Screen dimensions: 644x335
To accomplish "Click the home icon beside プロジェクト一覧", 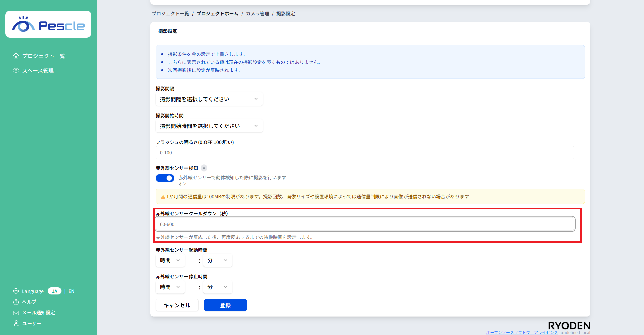I will [16, 56].
